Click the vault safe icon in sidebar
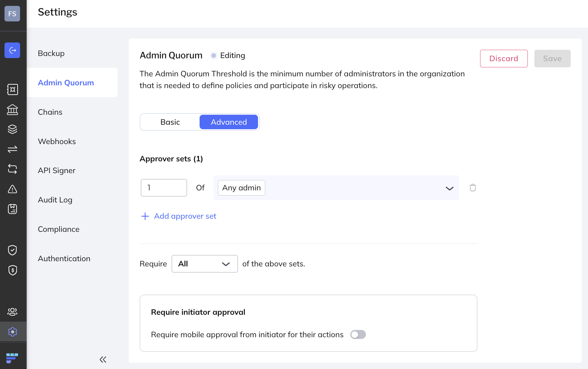 (12, 89)
